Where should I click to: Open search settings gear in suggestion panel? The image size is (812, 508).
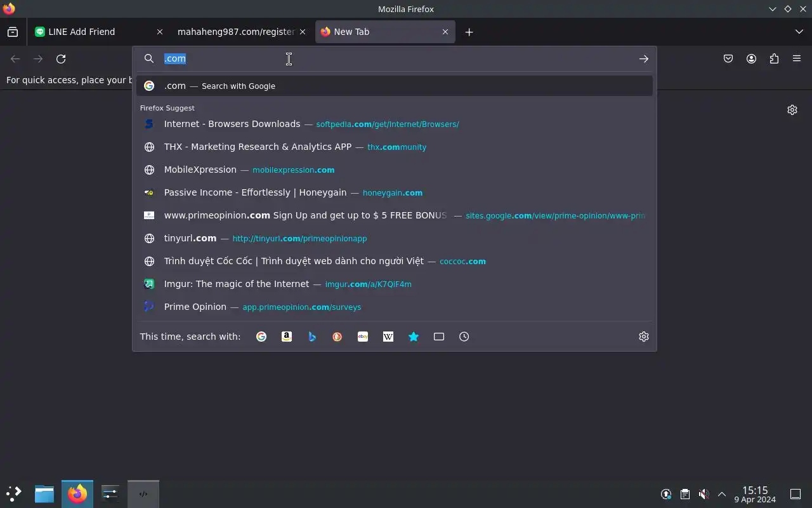[x=644, y=337]
